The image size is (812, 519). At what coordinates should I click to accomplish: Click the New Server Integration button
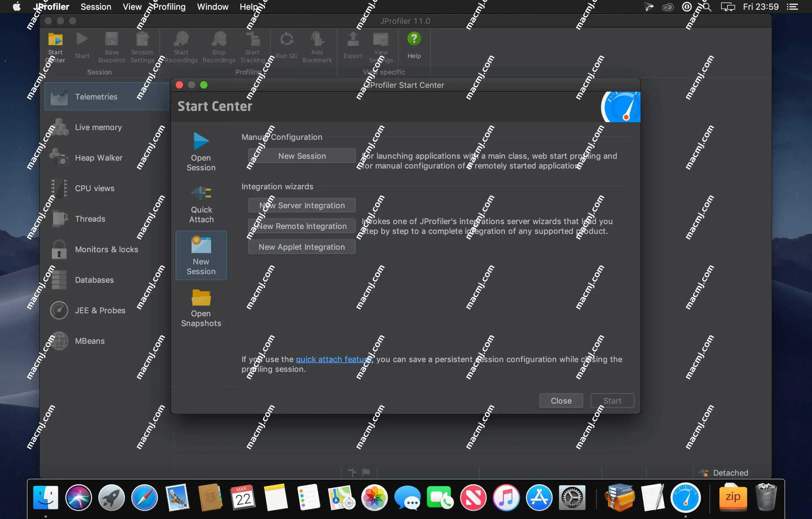302,205
